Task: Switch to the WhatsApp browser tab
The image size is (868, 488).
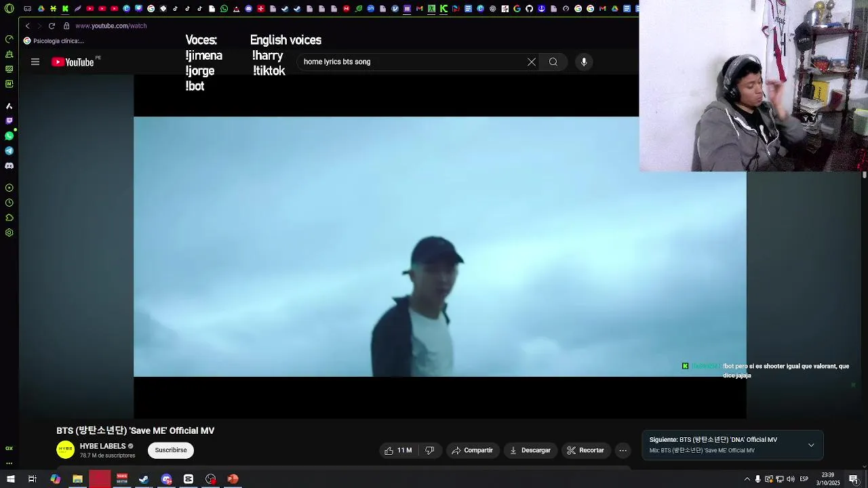Action: pyautogui.click(x=224, y=9)
